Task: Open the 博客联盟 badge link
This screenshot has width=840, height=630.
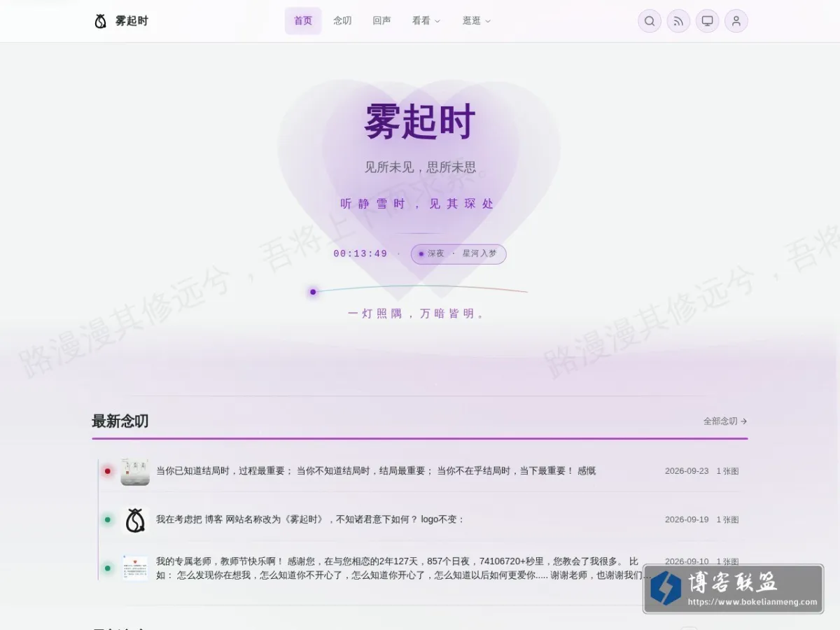Action: (x=734, y=589)
